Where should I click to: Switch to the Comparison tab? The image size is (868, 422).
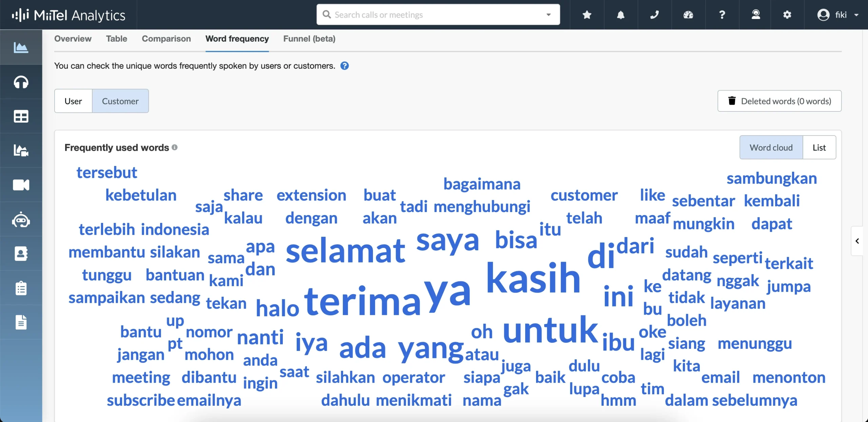click(x=166, y=39)
